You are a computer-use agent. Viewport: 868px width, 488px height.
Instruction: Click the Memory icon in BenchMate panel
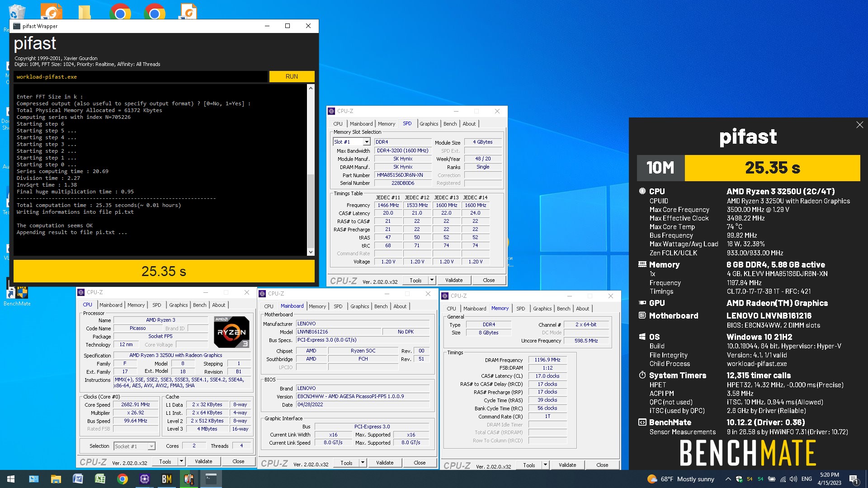pos(642,264)
